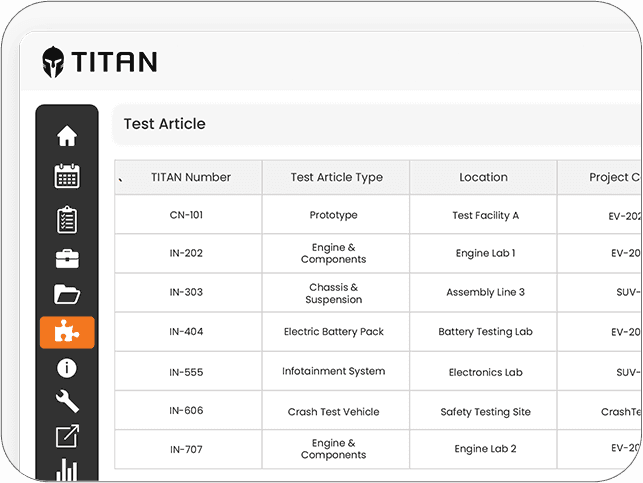Click the Assembly Line 3 cell
Image resolution: width=643 pixels, height=483 pixels.
click(x=483, y=292)
